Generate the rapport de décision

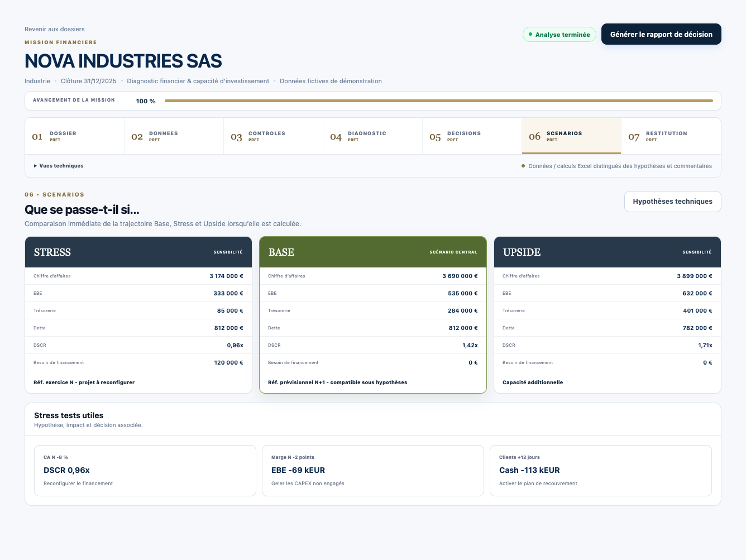[x=661, y=34]
